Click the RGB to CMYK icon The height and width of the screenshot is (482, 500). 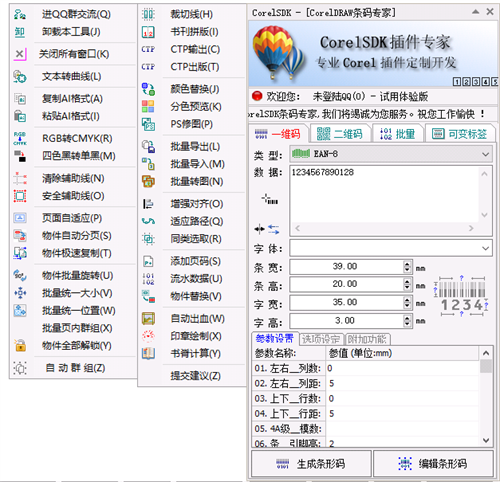20,138
